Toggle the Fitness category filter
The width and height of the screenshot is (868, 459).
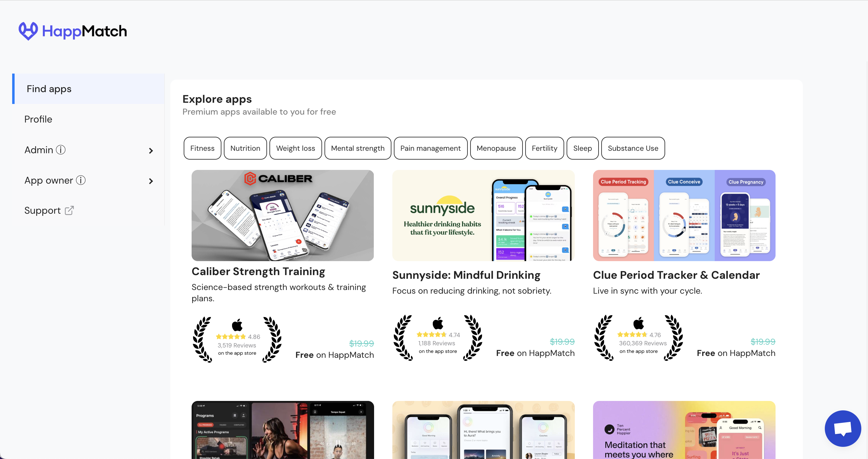[x=202, y=148]
